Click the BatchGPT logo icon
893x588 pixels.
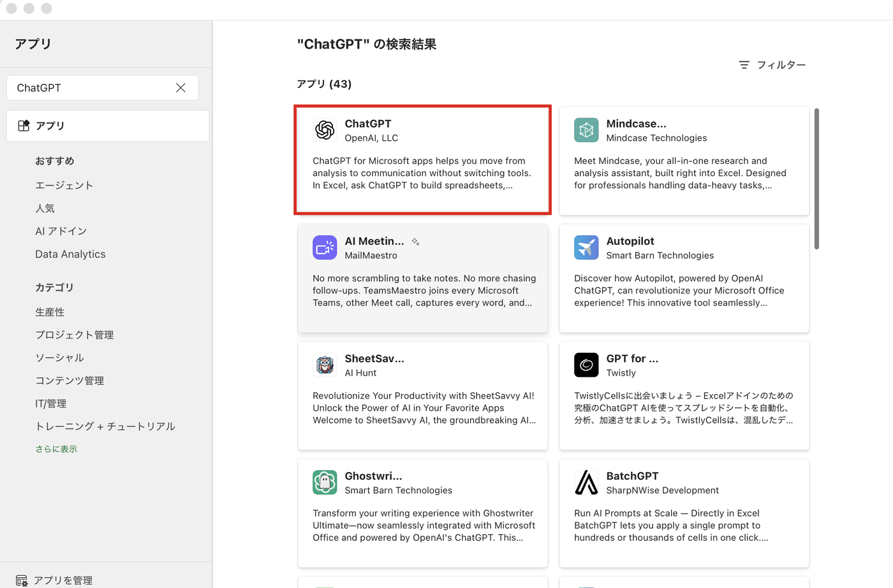586,482
